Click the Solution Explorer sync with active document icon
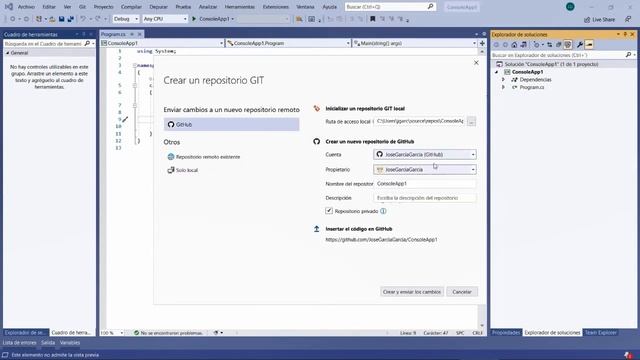 click(549, 44)
